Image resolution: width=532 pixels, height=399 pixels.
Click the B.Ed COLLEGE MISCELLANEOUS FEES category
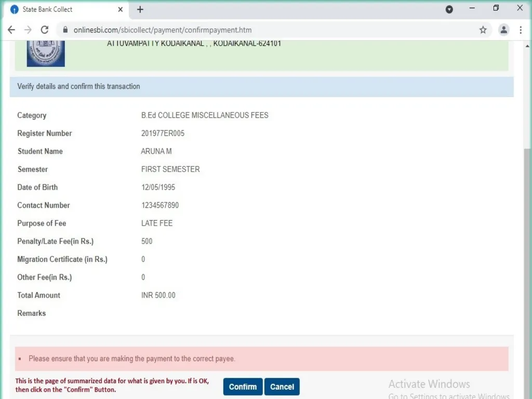[x=205, y=115]
